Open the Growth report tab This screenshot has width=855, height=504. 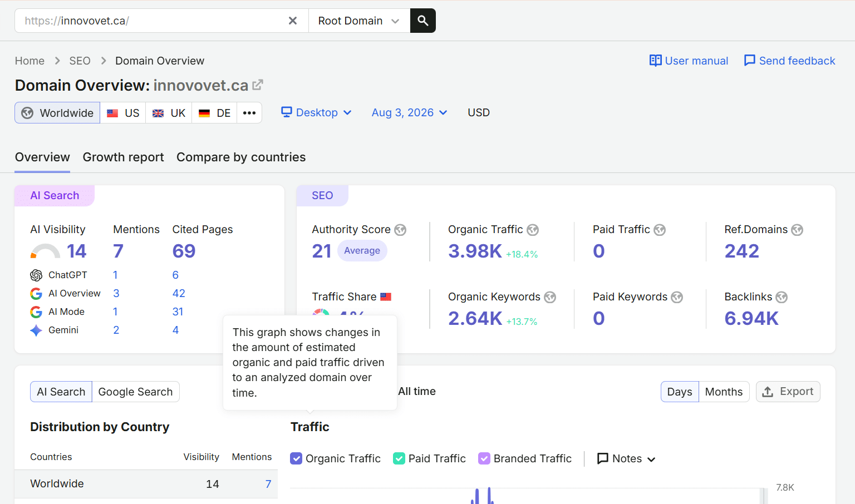click(123, 157)
